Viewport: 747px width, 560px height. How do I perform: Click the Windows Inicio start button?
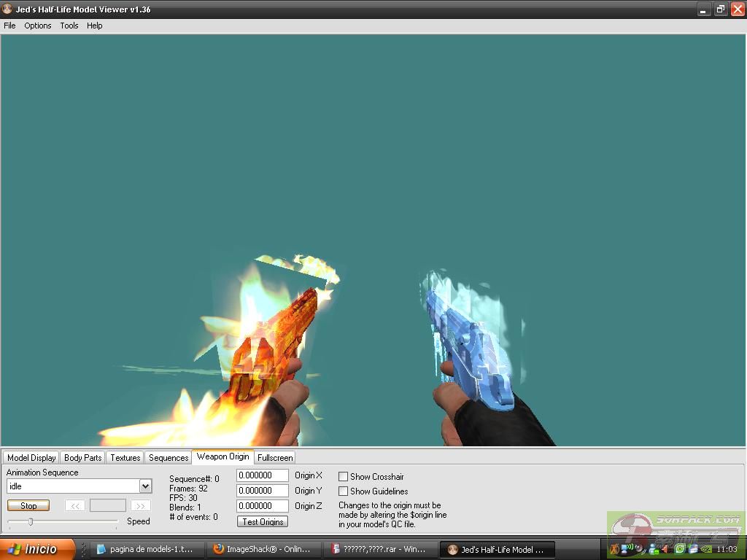point(38,549)
